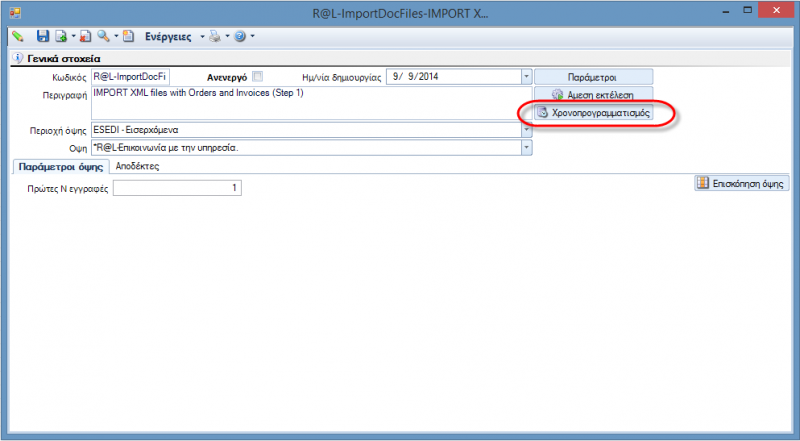Click the Επισκόπηση όψης button
This screenshot has height=441, width=800.
click(x=742, y=183)
